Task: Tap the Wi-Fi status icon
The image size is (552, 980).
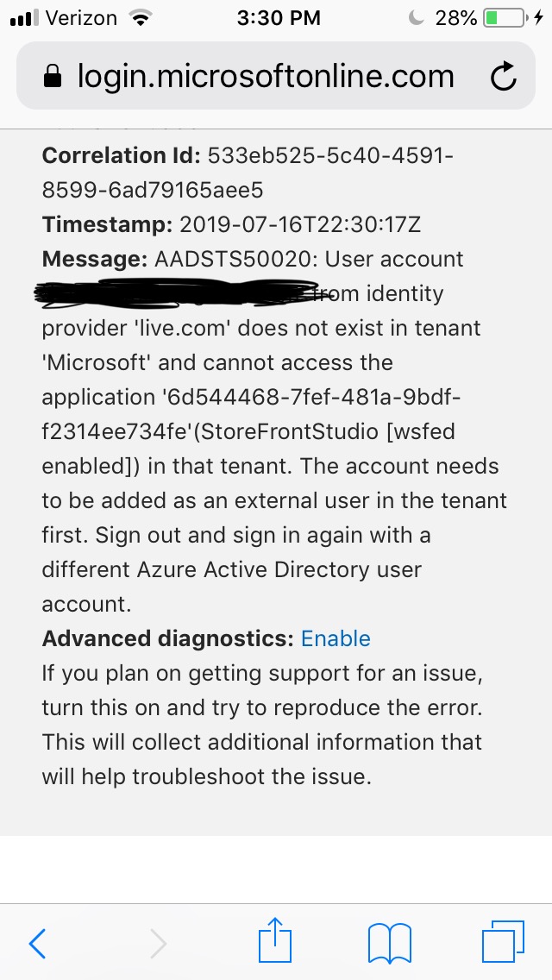Action: click(137, 18)
